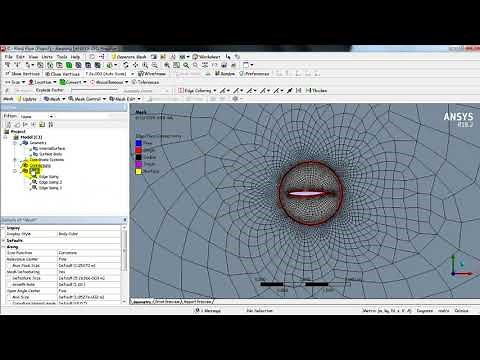The width and height of the screenshot is (480, 360).
Task: Click the blue legend color swatch
Action: click(x=139, y=143)
